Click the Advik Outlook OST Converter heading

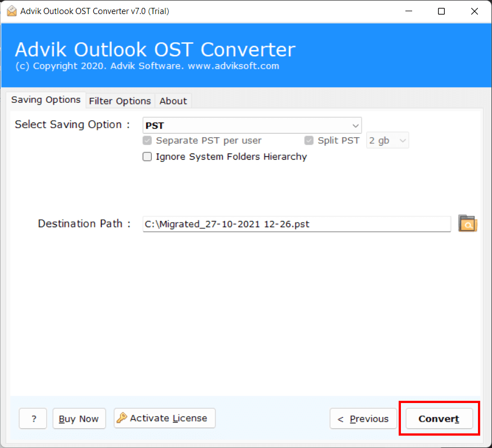point(155,49)
